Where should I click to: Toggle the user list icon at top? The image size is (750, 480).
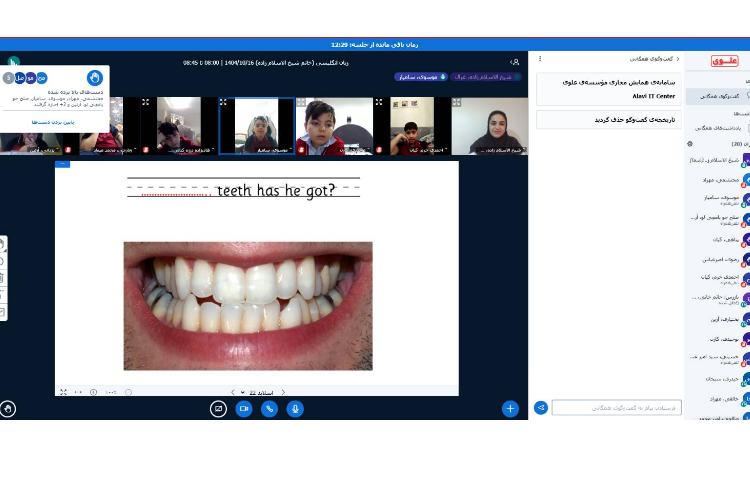[515, 62]
